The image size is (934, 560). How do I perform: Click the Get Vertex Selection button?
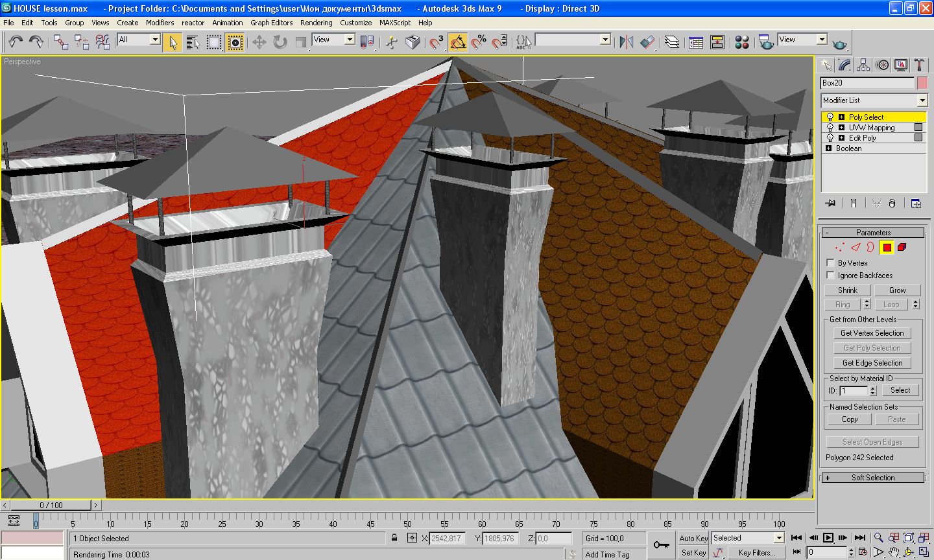click(x=872, y=333)
